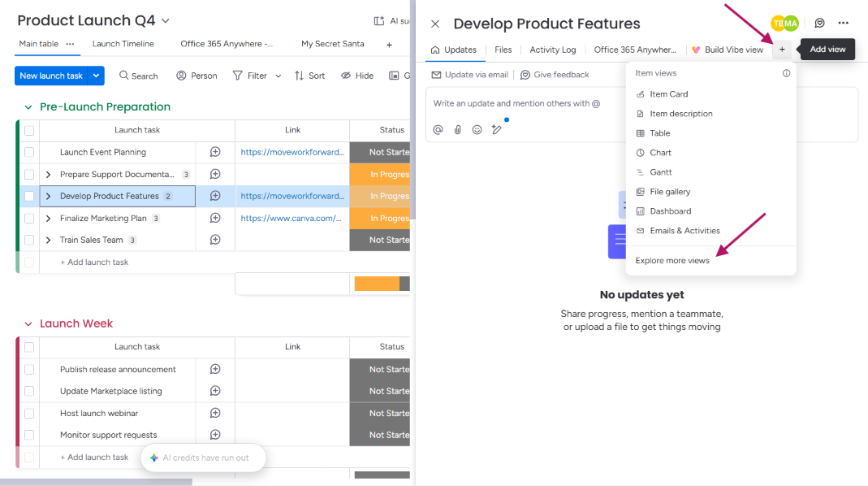Click the Main table three-dot options
The width and height of the screenshot is (868, 486).
point(70,44)
